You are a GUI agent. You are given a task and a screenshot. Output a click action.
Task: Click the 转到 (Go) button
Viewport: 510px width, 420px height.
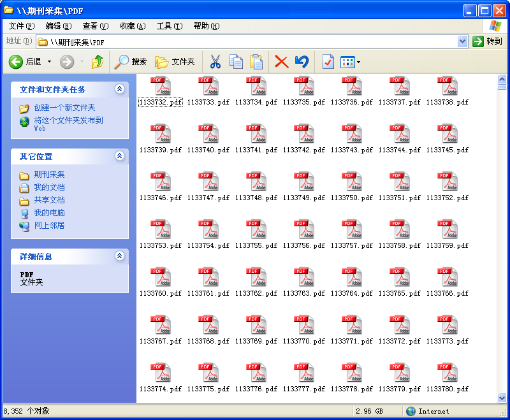(488, 41)
